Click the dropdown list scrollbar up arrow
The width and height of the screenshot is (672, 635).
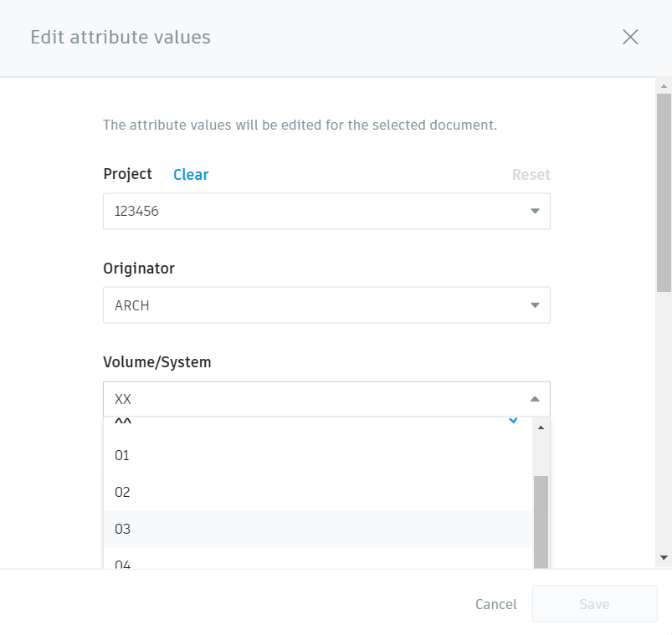[x=541, y=428]
